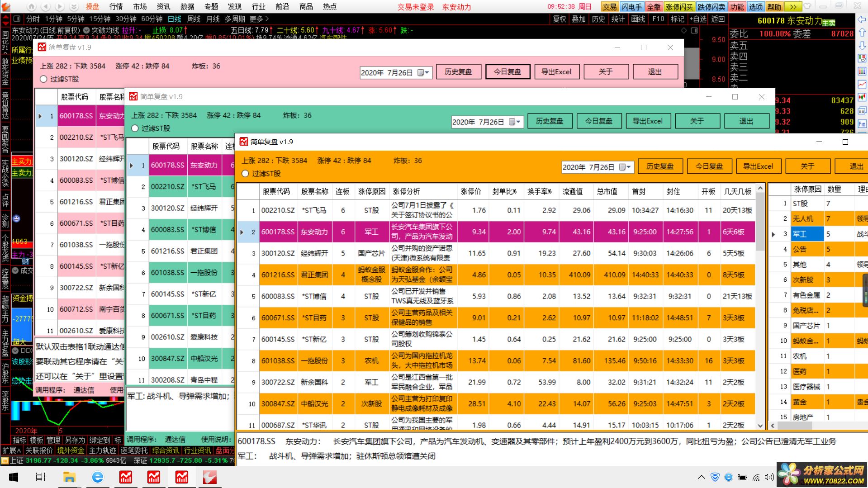Click the 复权 toolbar item

click(559, 19)
